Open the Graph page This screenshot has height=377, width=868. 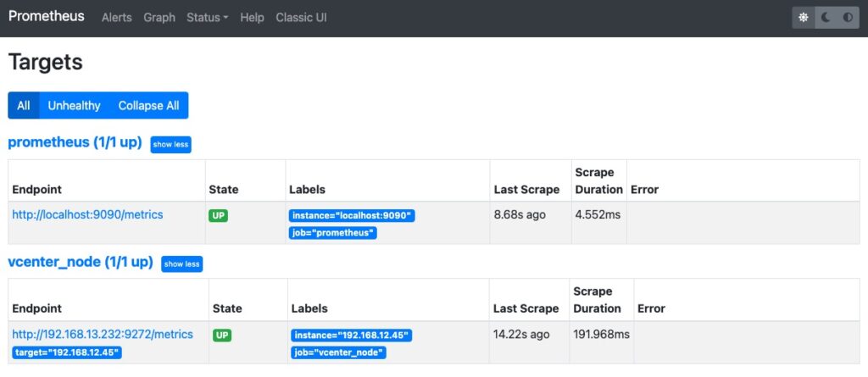159,18
